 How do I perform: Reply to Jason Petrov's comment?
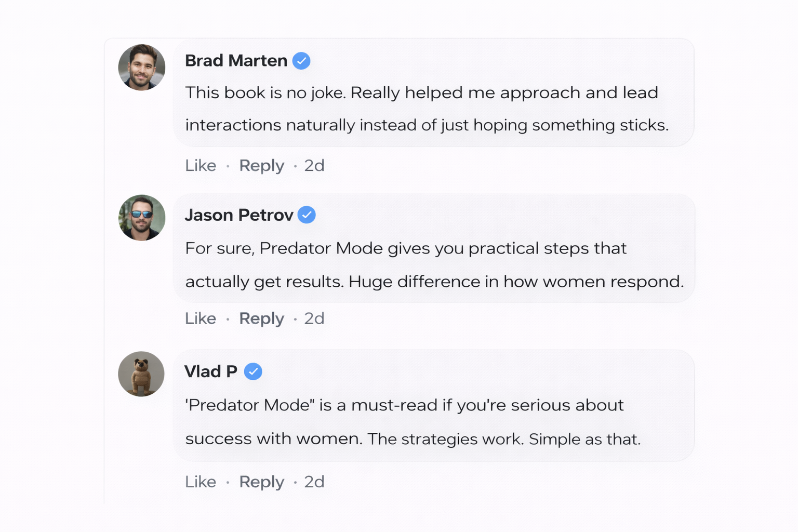coord(261,318)
